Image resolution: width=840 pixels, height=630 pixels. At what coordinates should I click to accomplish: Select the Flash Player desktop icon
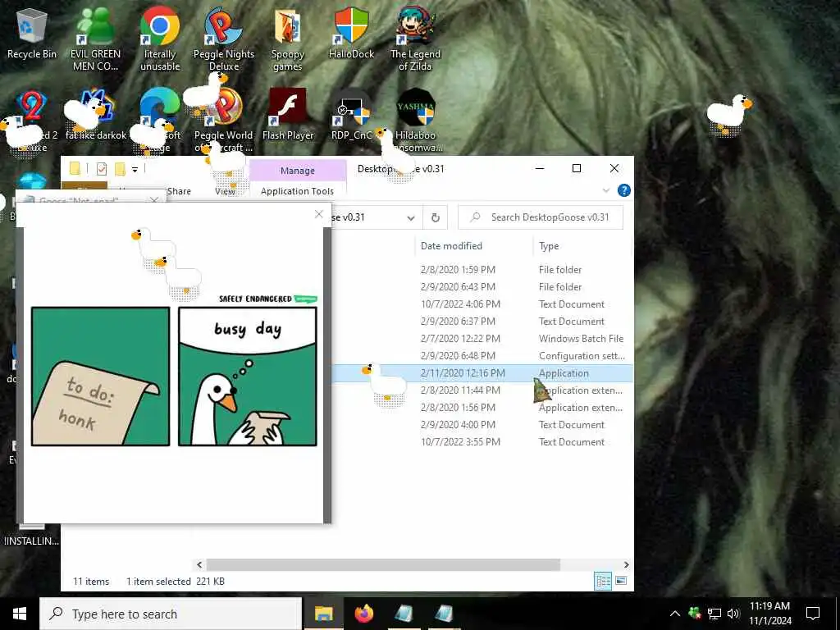[288, 115]
